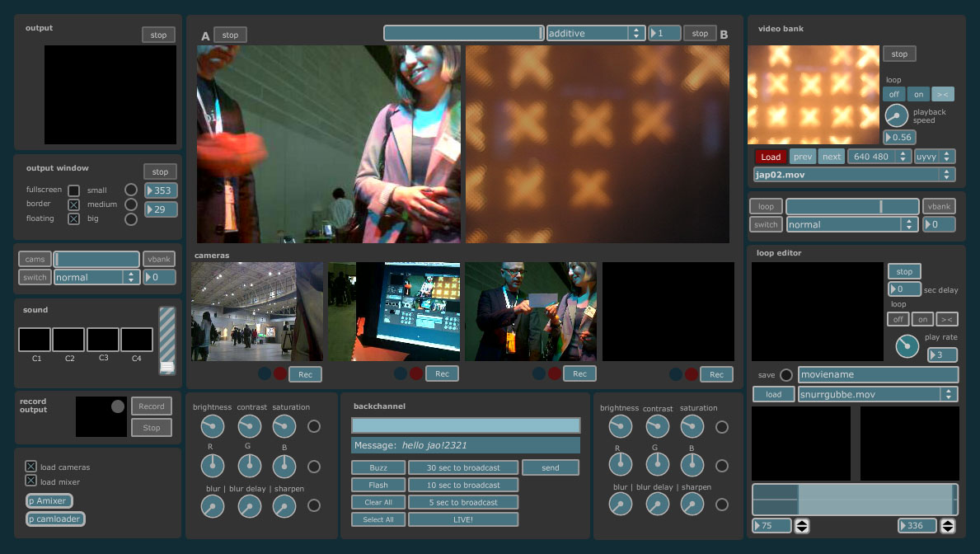Image resolution: width=980 pixels, height=554 pixels.
Task: Click the left sharpen knob
Action: coord(284,505)
